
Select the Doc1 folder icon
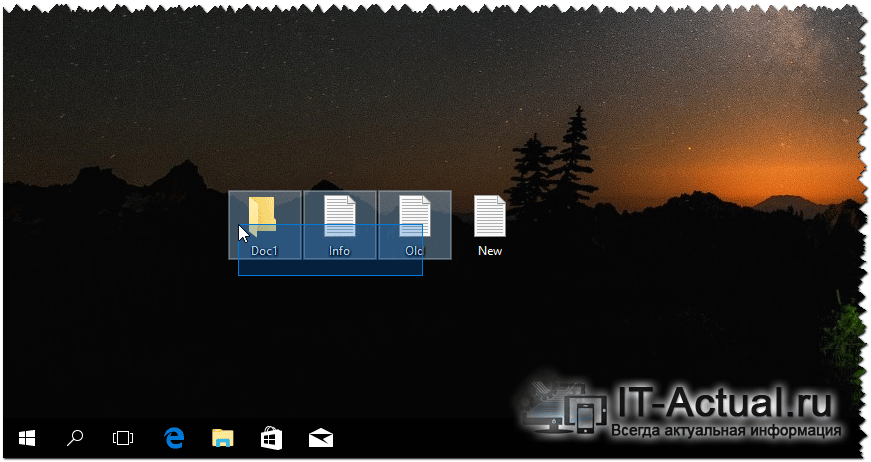[264, 214]
